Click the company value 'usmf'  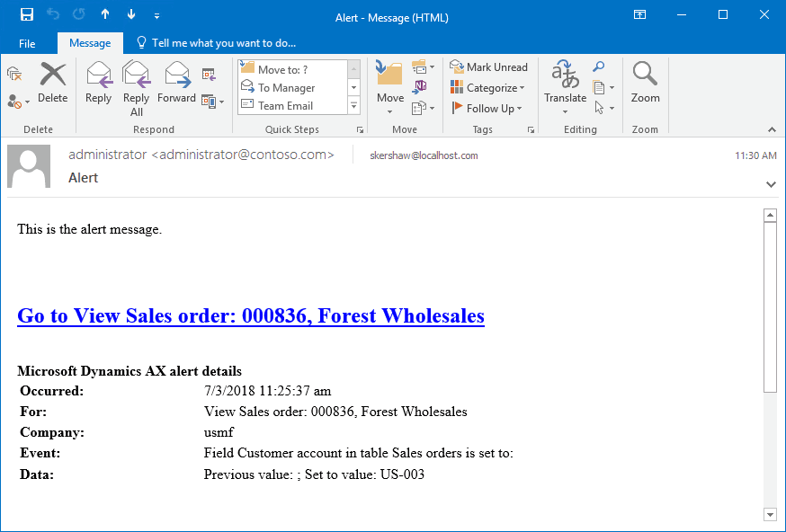pyautogui.click(x=219, y=432)
